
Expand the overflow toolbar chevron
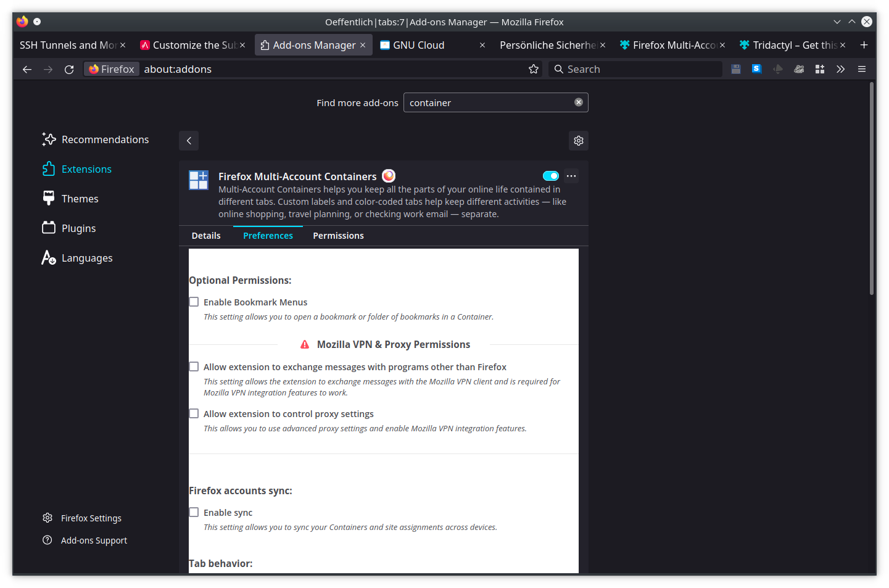[840, 69]
